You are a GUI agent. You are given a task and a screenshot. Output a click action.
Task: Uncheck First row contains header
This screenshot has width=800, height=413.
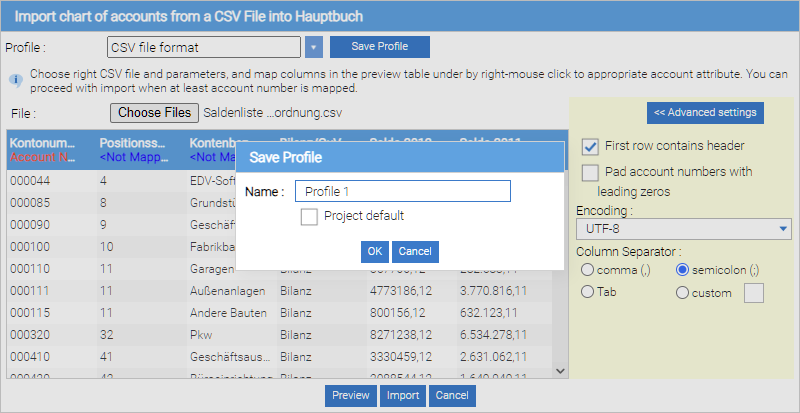point(590,146)
